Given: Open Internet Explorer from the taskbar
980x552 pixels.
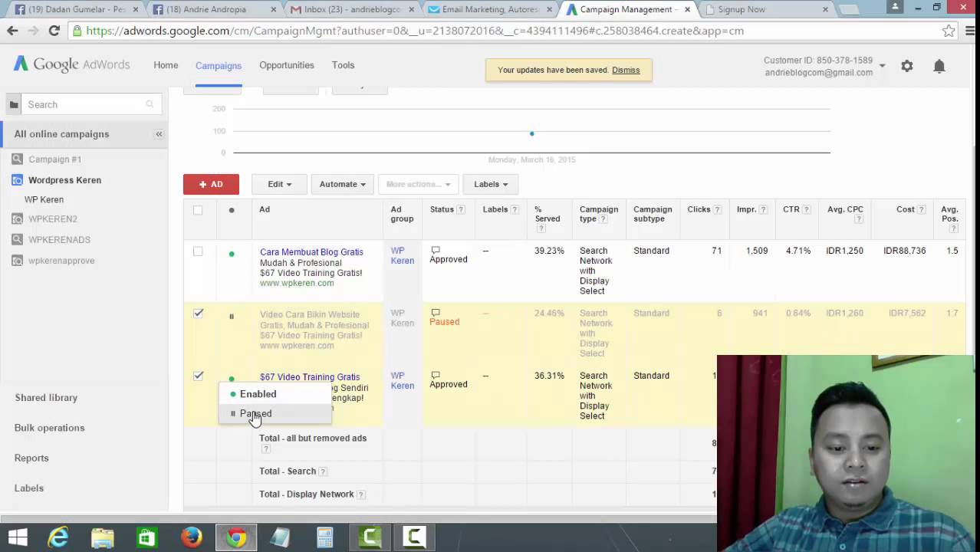Looking at the screenshot, I should tap(58, 537).
